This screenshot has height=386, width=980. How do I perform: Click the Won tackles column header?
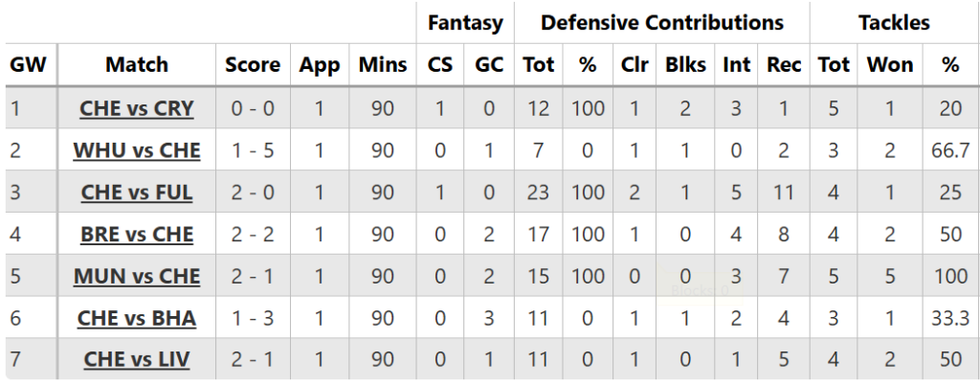[x=889, y=65]
